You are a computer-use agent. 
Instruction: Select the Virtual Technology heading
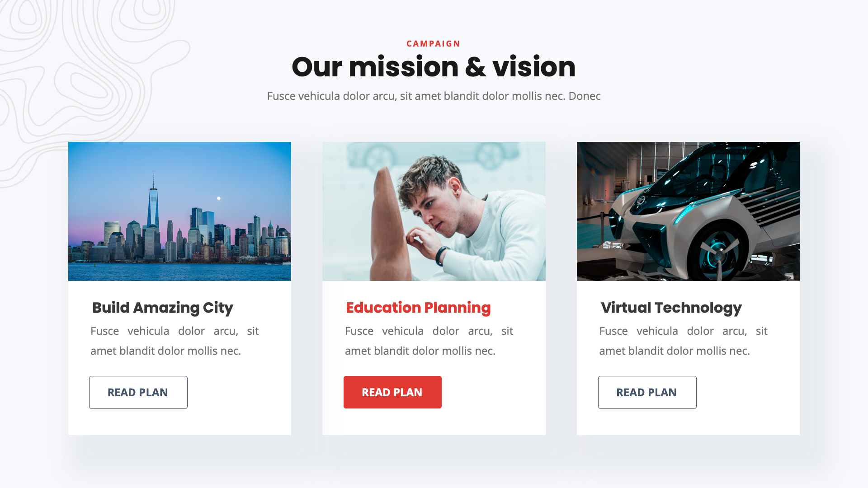point(671,308)
